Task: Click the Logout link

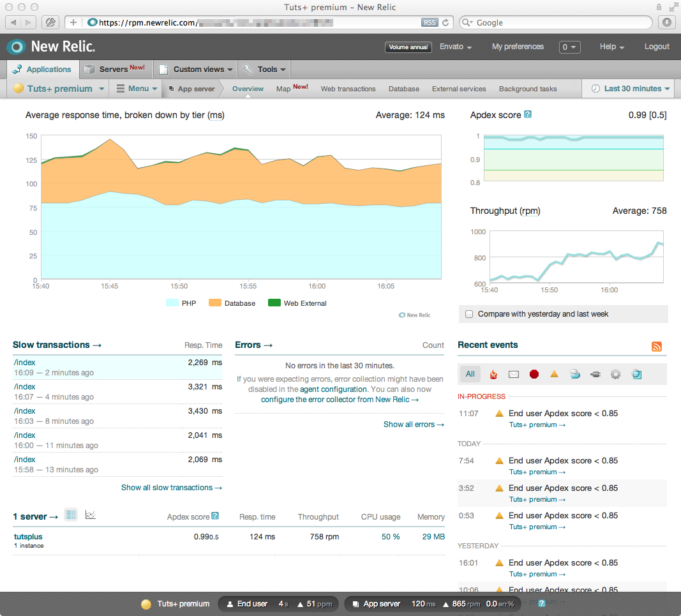Action: point(657,47)
